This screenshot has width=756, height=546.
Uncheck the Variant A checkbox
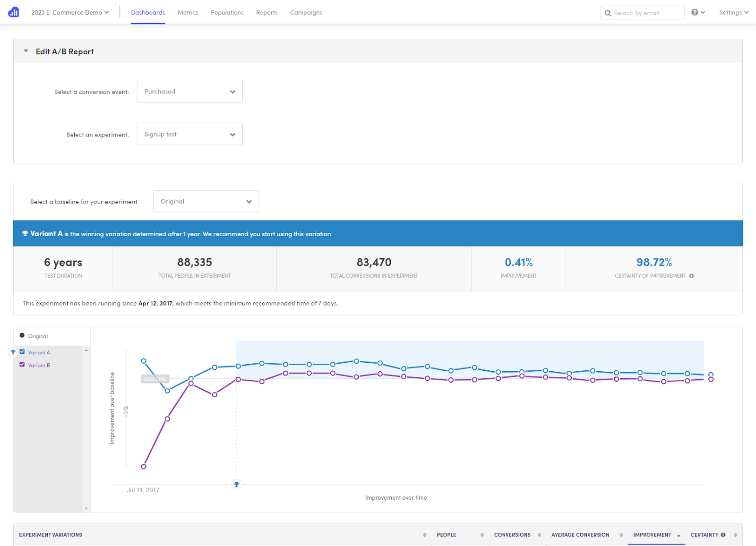click(x=22, y=351)
